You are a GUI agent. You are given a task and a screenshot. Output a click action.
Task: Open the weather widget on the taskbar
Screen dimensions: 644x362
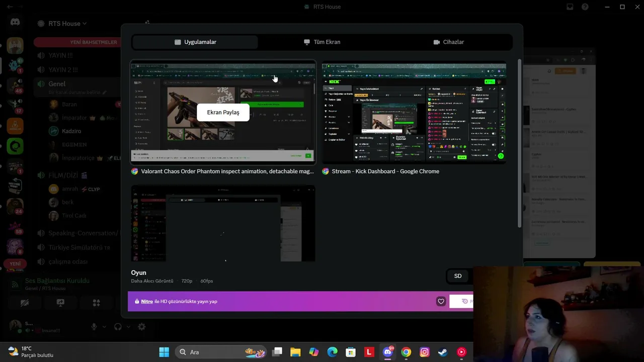coord(31,352)
